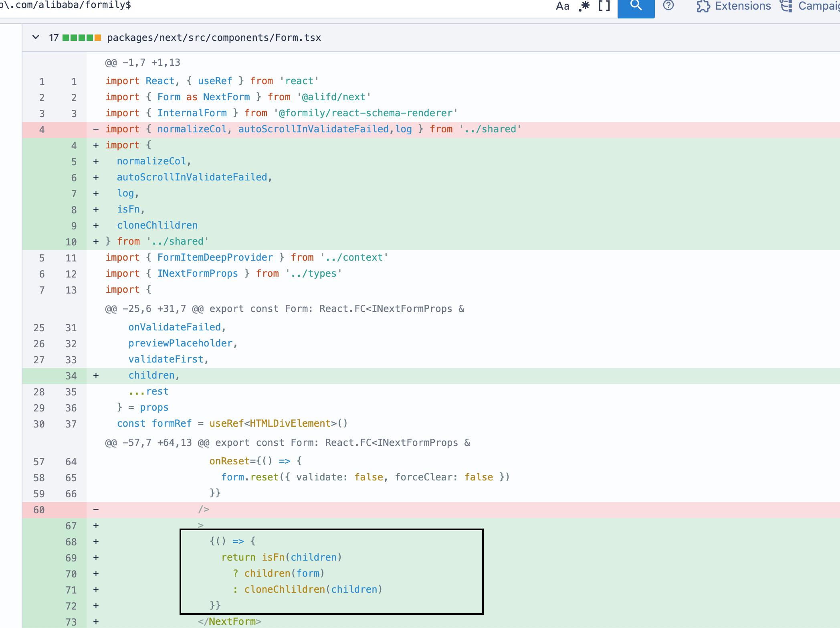Toggle structural search brackets button
This screenshot has height=628, width=840.
click(604, 6)
